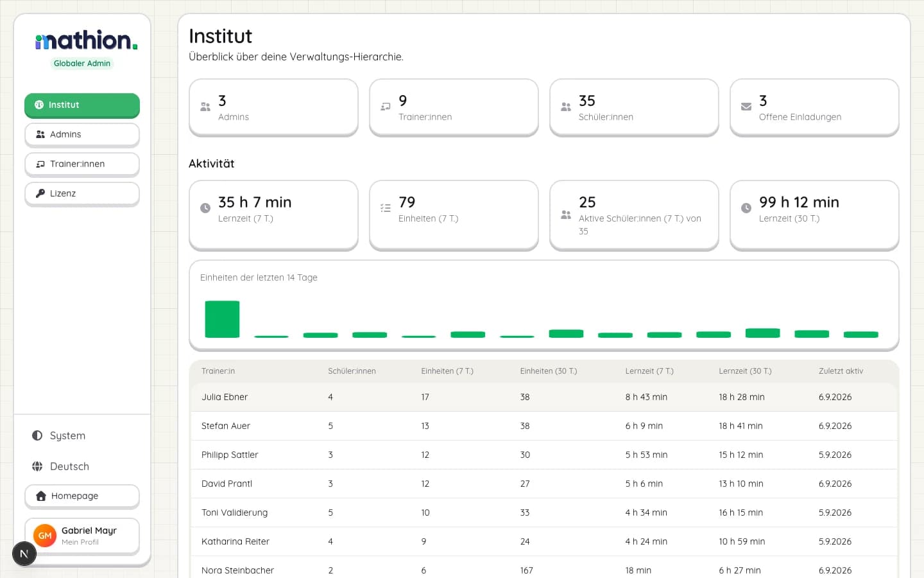Click the Trainer:innen sidebar icon
This screenshot has height=578, width=924.
pos(40,164)
